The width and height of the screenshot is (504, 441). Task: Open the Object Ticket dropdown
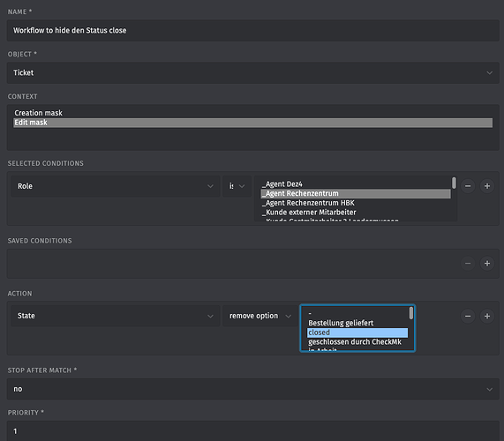click(253, 73)
